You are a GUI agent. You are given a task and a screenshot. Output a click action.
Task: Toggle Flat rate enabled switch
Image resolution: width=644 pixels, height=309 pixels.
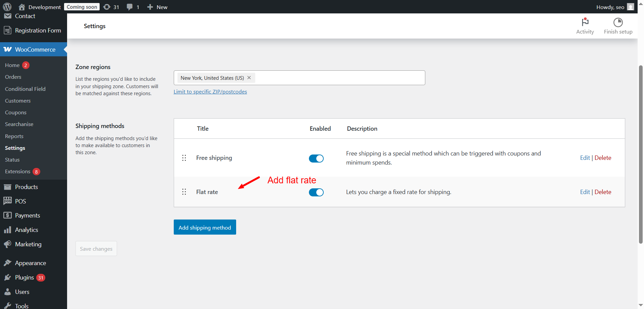click(x=316, y=192)
